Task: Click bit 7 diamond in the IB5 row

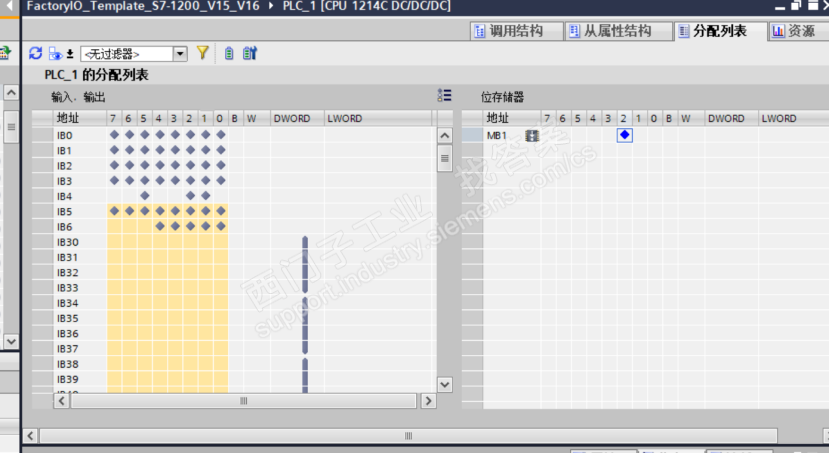Action: pyautogui.click(x=114, y=211)
